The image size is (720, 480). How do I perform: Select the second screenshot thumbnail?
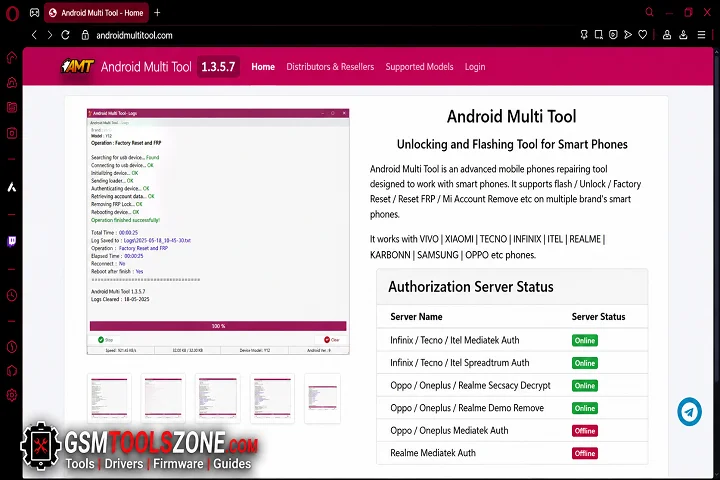coord(163,398)
